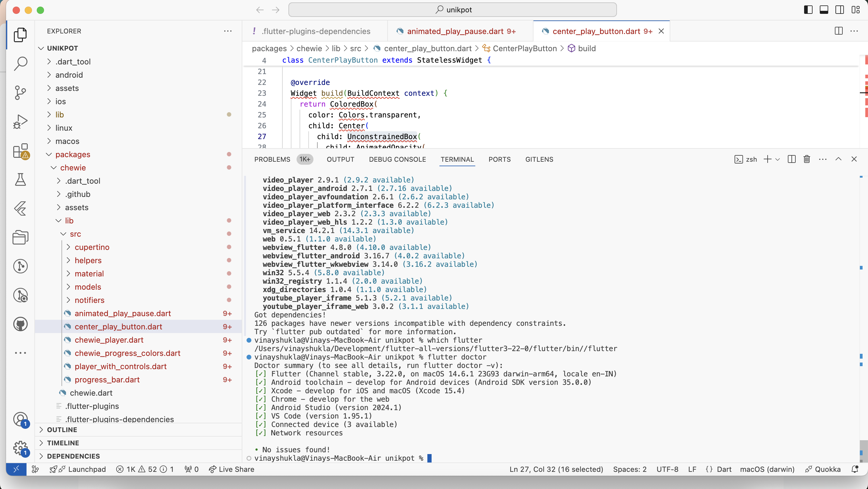The height and width of the screenshot is (489, 868).
Task: Open the .flutter-plugins-dependencies editor tab
Action: (315, 31)
